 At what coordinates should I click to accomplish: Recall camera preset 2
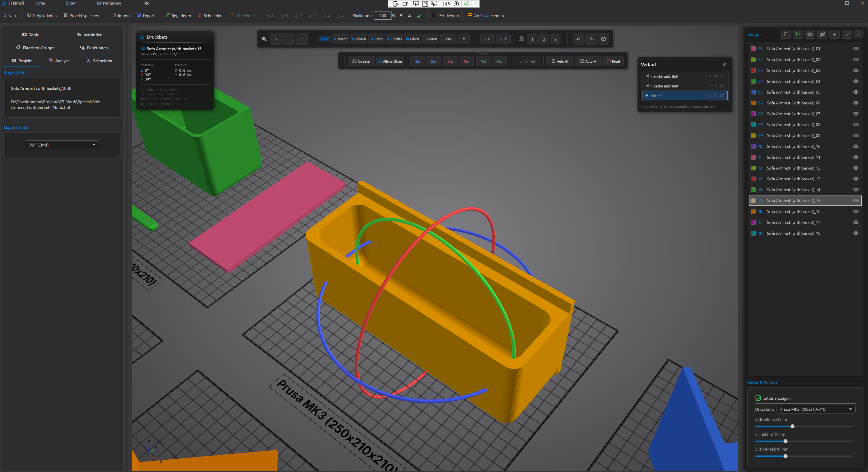click(544, 39)
